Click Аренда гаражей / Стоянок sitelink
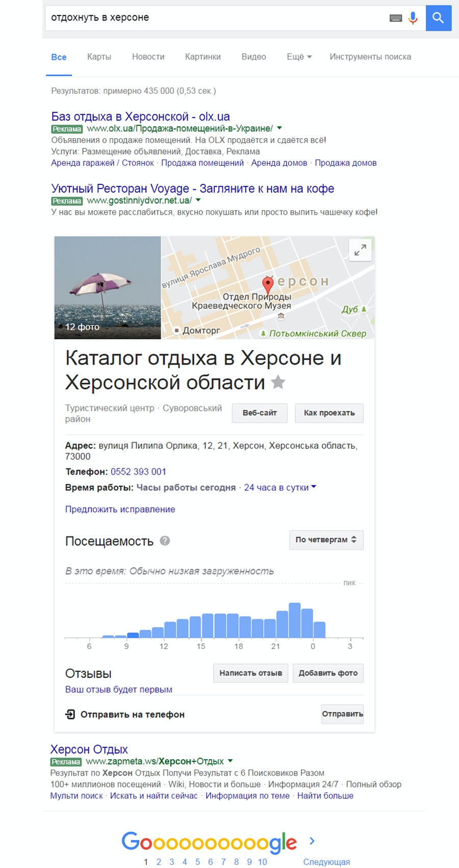 103,163
